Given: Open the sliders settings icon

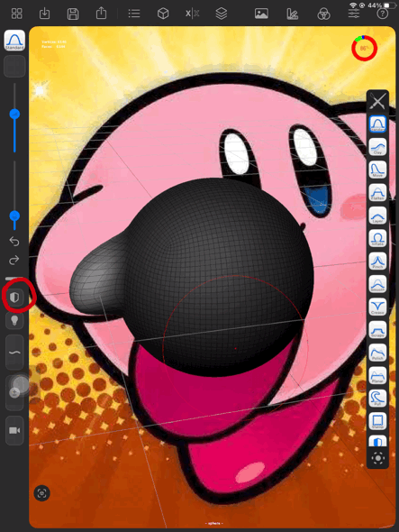Looking at the screenshot, I should 354,14.
